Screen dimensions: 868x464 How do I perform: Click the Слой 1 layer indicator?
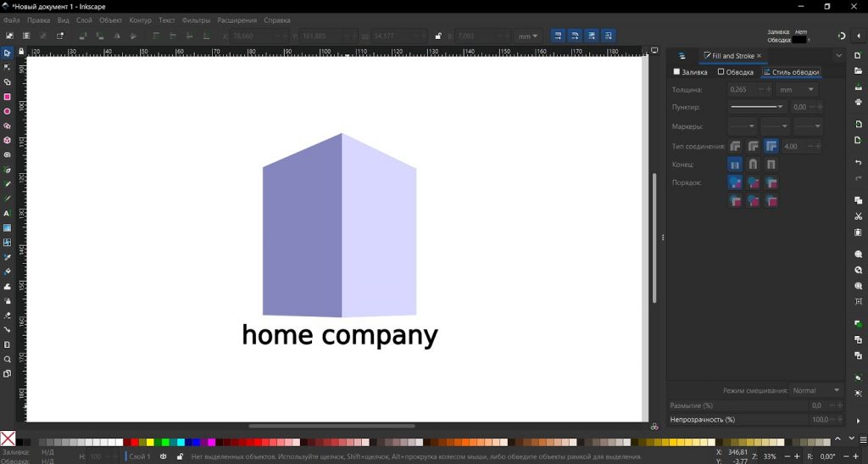140,457
